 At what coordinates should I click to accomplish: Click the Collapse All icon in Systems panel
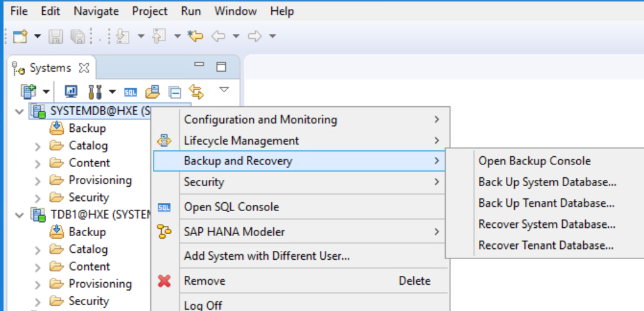175,92
